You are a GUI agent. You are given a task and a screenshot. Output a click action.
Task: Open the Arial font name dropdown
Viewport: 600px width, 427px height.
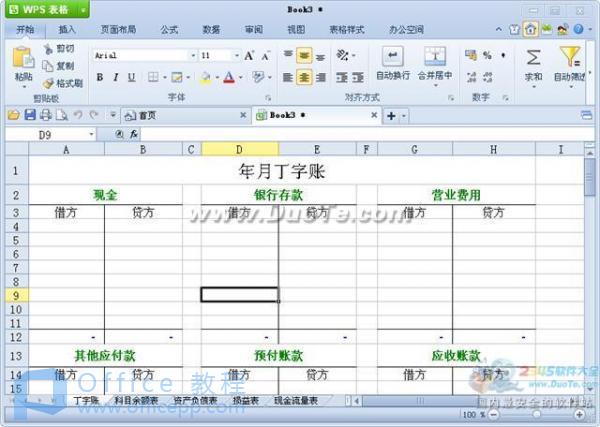coord(192,56)
